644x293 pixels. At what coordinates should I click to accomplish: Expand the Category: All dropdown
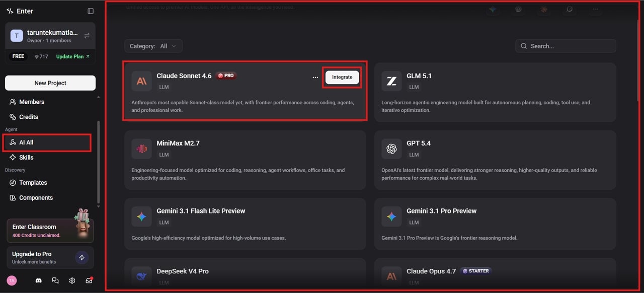click(x=153, y=46)
